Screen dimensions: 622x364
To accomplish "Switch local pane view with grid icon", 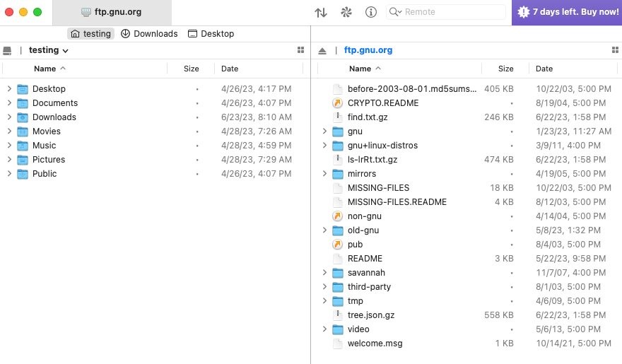I will 300,50.
